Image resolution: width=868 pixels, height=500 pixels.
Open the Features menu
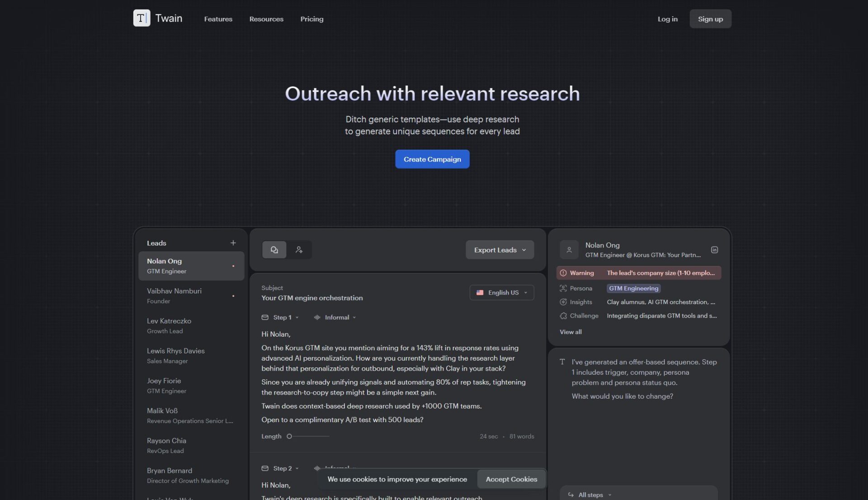pos(218,19)
